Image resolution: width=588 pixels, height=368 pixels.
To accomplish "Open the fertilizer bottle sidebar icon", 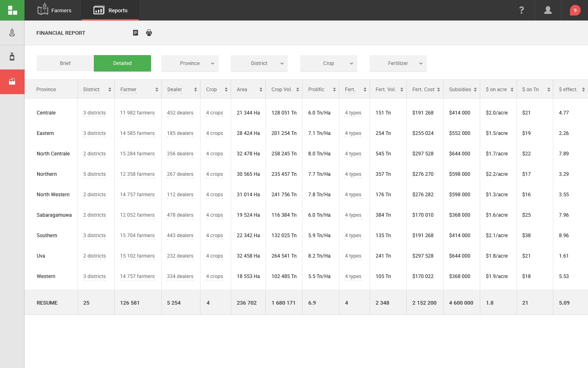I will (12, 57).
